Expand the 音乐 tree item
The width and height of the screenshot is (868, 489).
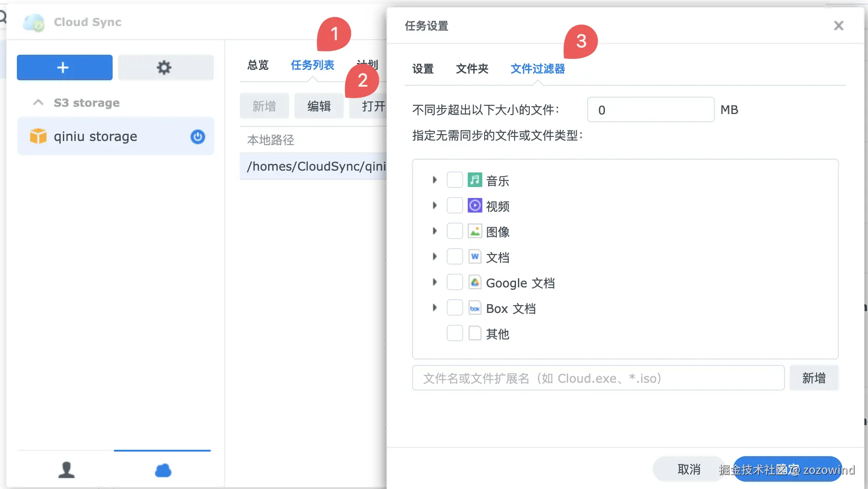click(x=434, y=180)
